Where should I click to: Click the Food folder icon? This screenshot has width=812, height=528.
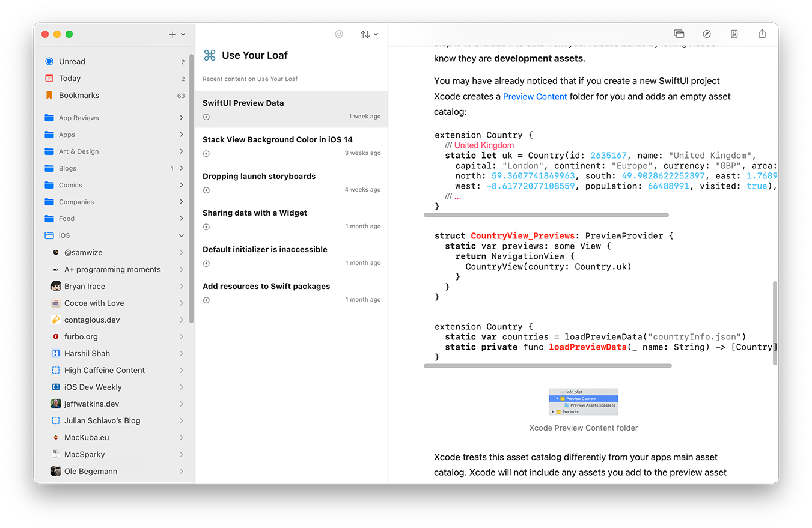click(49, 219)
